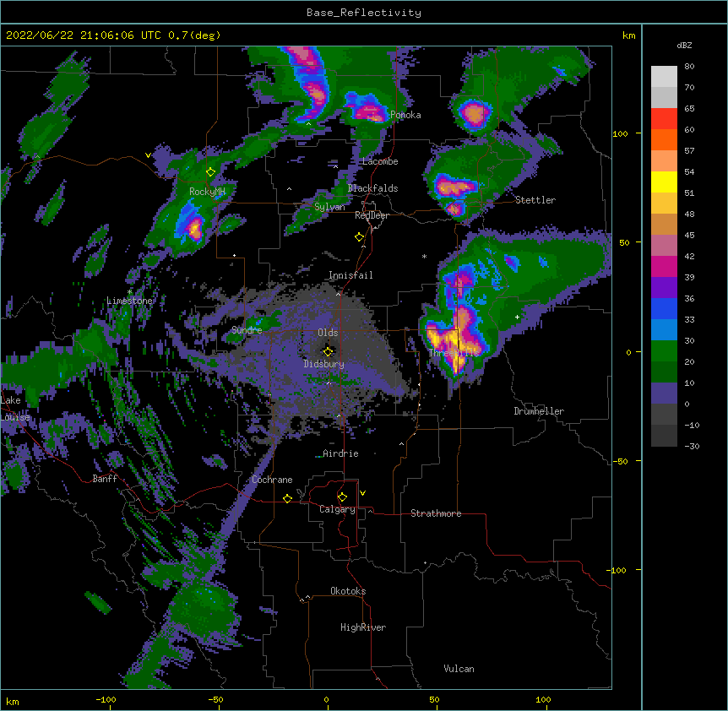Click the -50 tick on the right axis
Screen dimensions: 728x711
[620, 461]
